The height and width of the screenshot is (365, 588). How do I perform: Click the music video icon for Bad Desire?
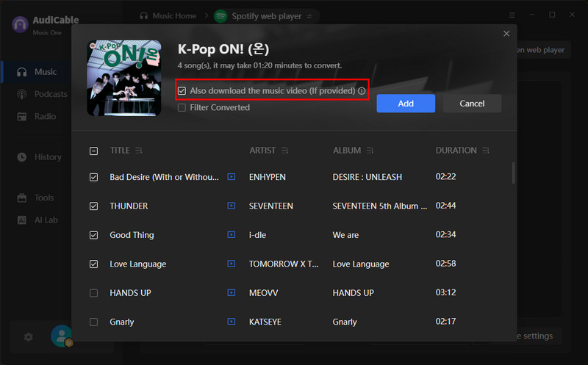pos(232,176)
